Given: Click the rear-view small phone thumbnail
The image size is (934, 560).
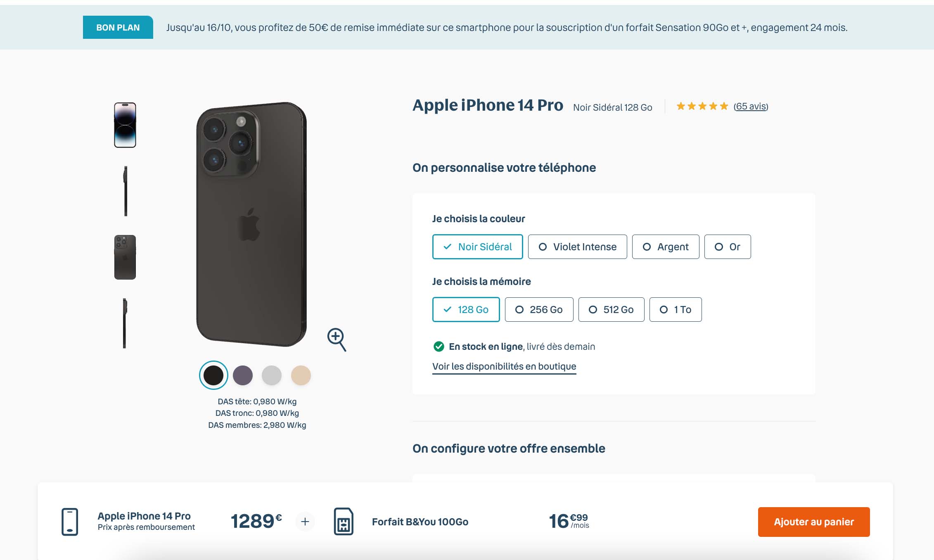Looking at the screenshot, I should 125,257.
